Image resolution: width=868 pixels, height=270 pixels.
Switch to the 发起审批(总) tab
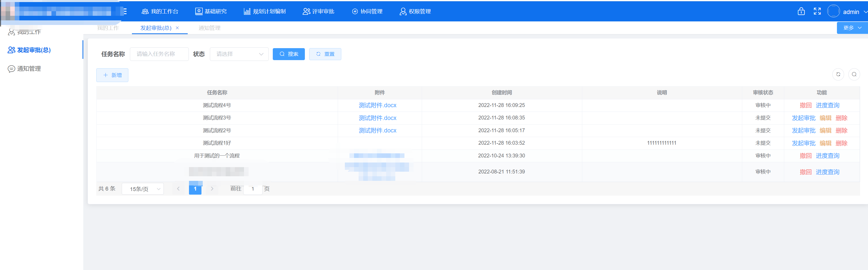click(156, 28)
